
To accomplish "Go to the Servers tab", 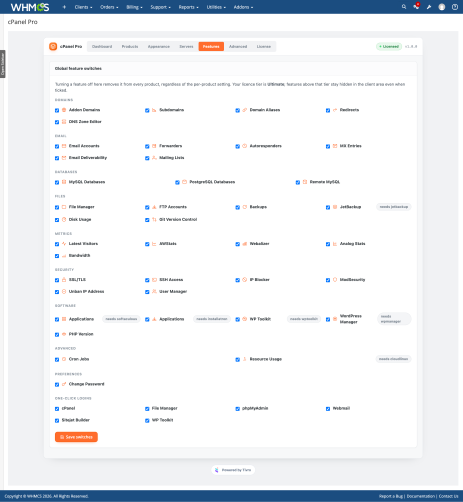I will coord(186,46).
